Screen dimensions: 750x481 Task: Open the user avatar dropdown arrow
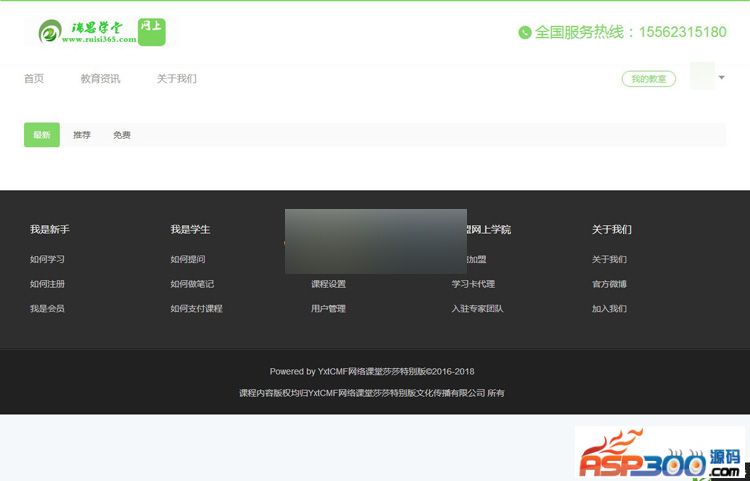click(721, 77)
